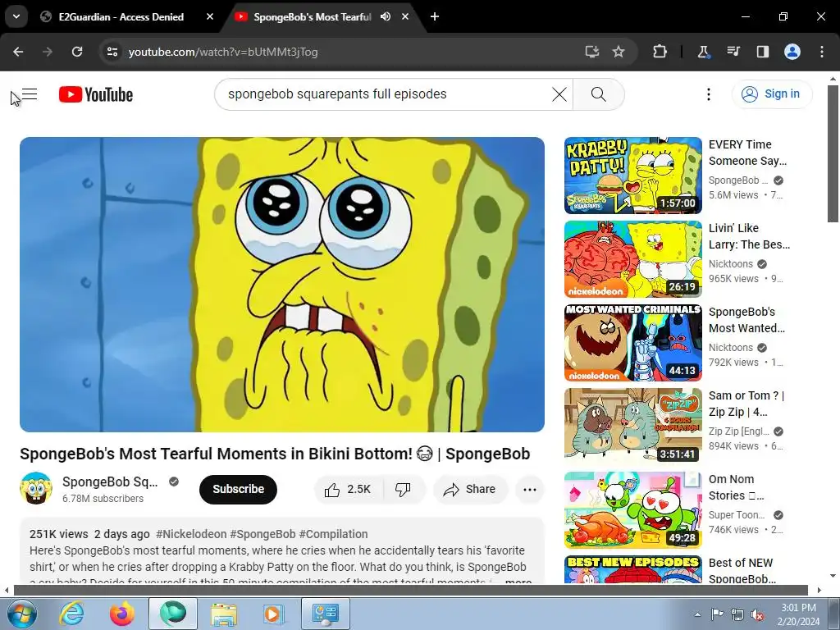Go back to the previous page

click(x=18, y=52)
